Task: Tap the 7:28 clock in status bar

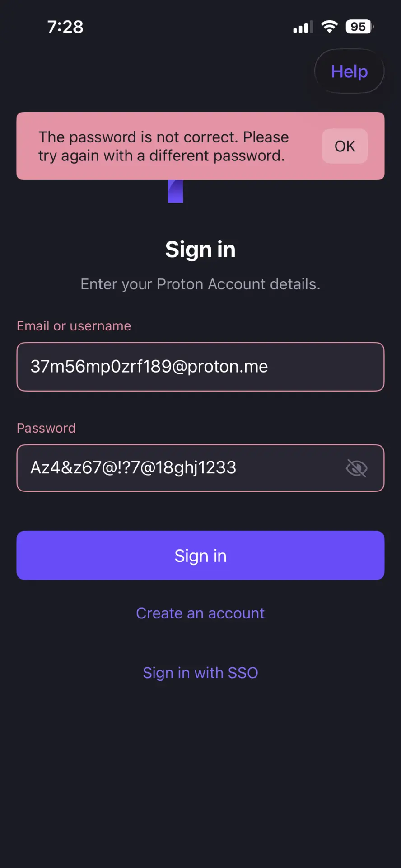Action: tap(65, 27)
